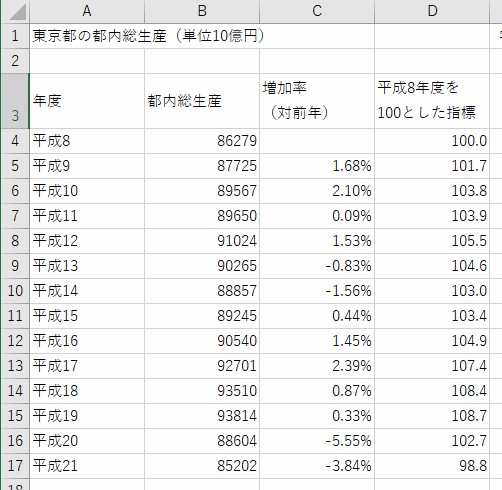The width and height of the screenshot is (502, 490).
Task: Select column A header
Action: pos(87,11)
